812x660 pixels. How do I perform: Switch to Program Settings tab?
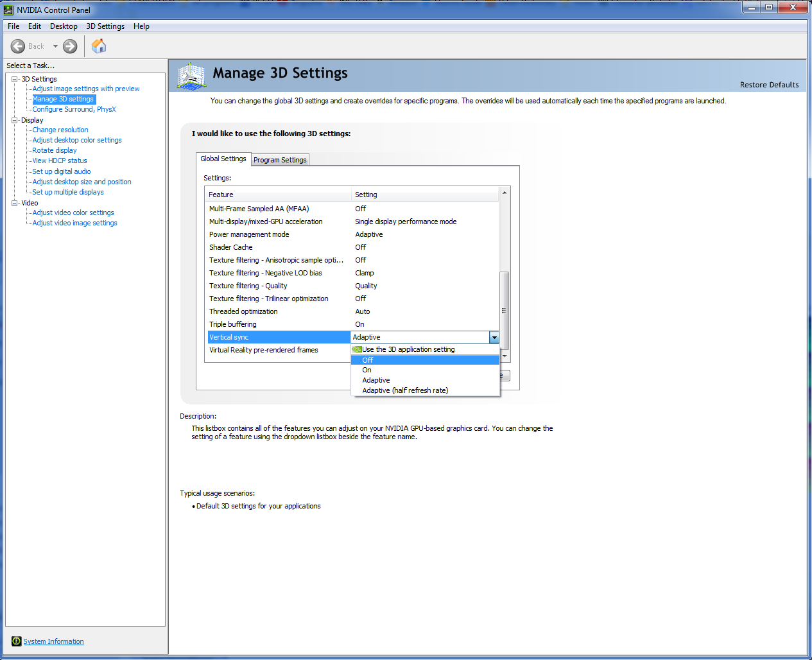click(x=280, y=160)
